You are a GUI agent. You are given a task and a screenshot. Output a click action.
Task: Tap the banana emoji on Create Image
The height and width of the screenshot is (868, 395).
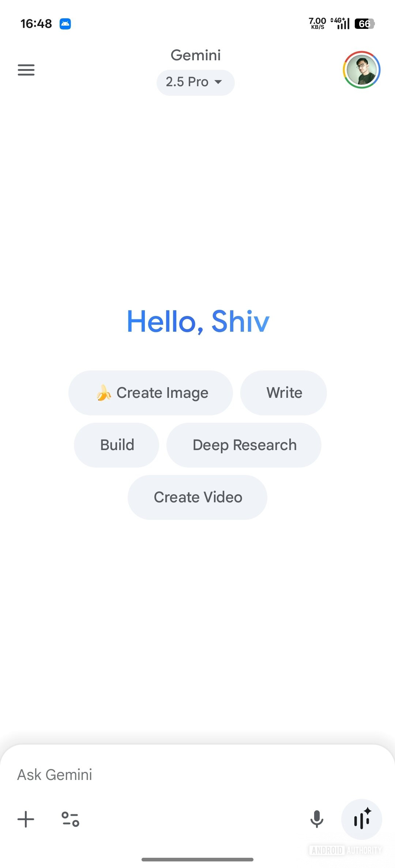coord(104,393)
